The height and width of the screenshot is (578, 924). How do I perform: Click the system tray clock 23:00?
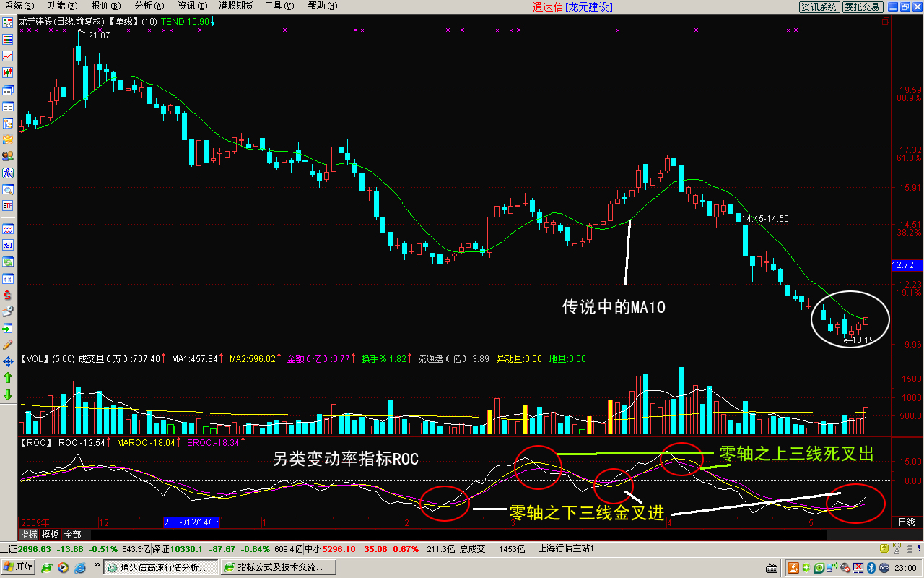(904, 568)
